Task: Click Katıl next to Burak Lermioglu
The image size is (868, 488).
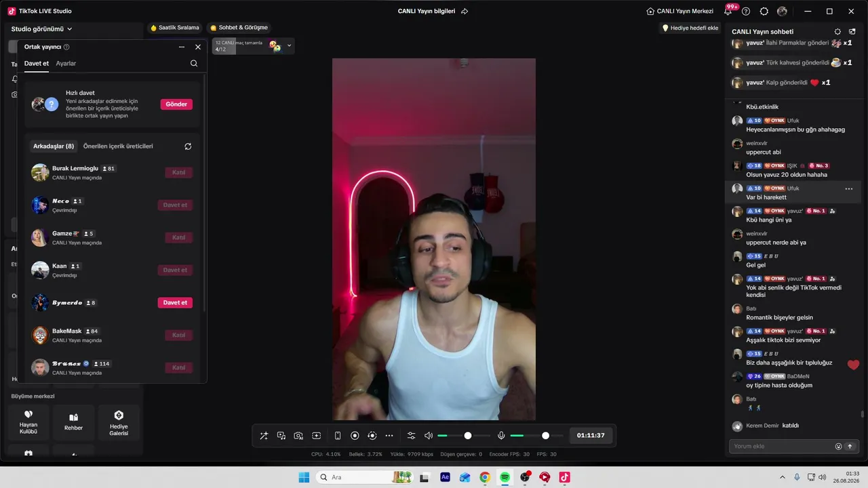Action: coord(179,172)
